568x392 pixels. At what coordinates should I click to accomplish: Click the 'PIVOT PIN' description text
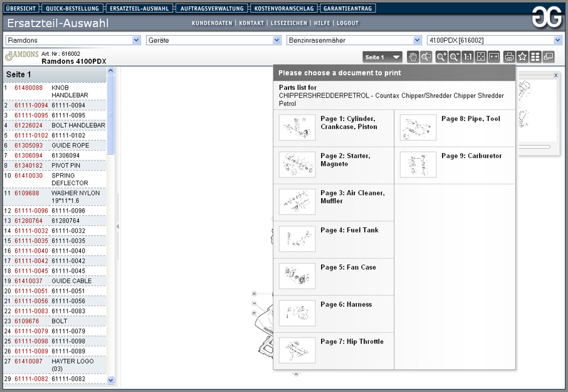coord(66,166)
